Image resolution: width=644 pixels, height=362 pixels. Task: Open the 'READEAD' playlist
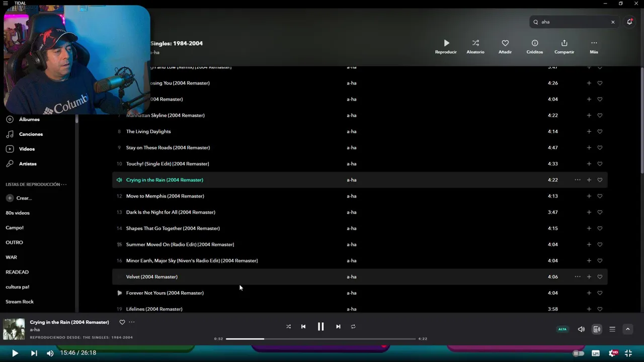[17, 272]
